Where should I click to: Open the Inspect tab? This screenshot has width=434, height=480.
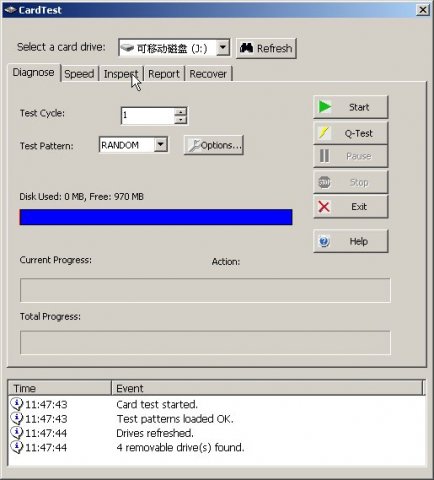click(121, 74)
